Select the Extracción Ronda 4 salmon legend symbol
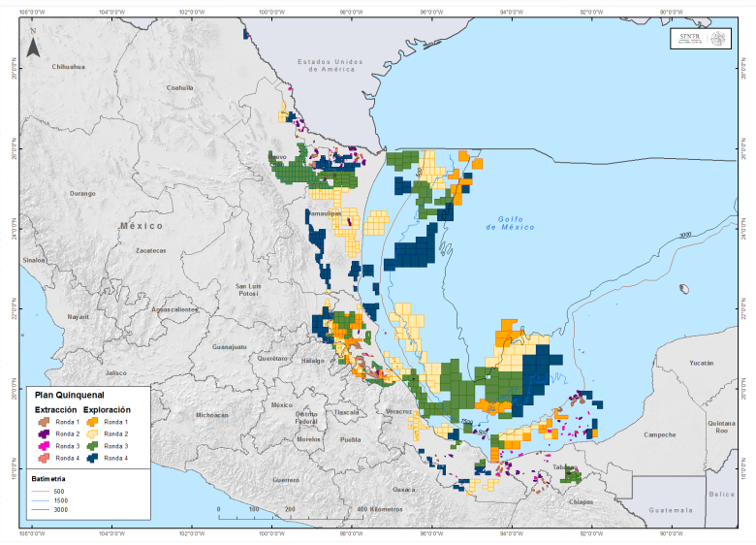756x545 pixels. (44, 458)
